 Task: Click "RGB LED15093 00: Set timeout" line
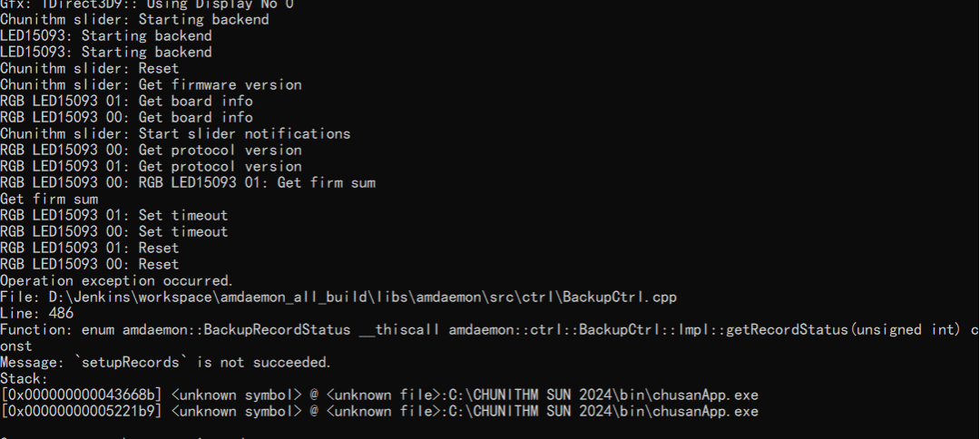(x=114, y=231)
